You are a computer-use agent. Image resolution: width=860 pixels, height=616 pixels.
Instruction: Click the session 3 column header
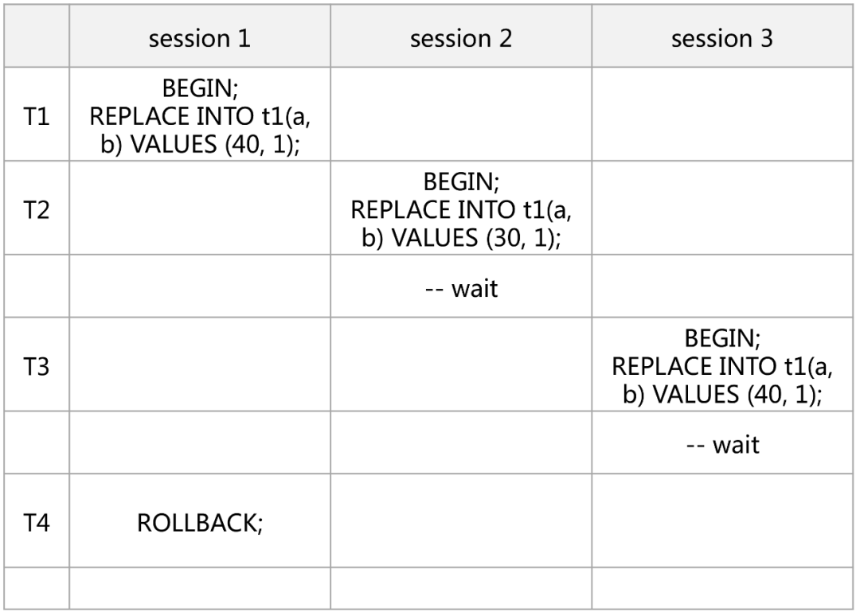click(721, 38)
